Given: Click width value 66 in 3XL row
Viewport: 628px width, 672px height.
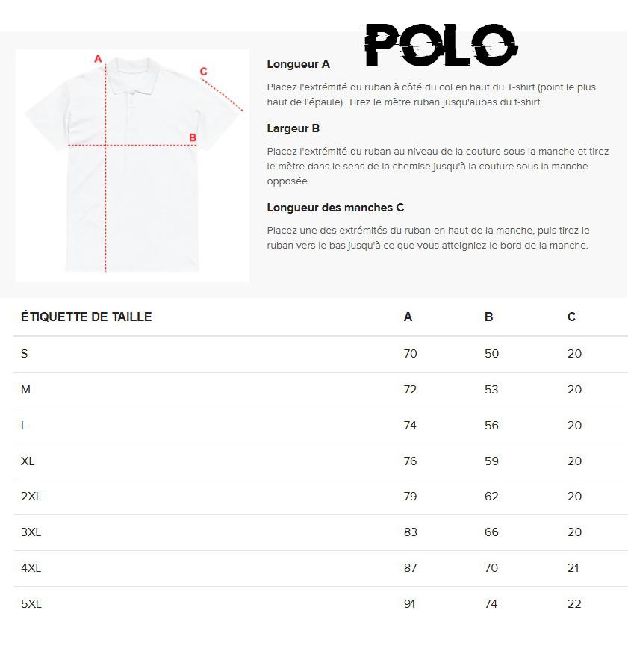Looking at the screenshot, I should tap(491, 532).
